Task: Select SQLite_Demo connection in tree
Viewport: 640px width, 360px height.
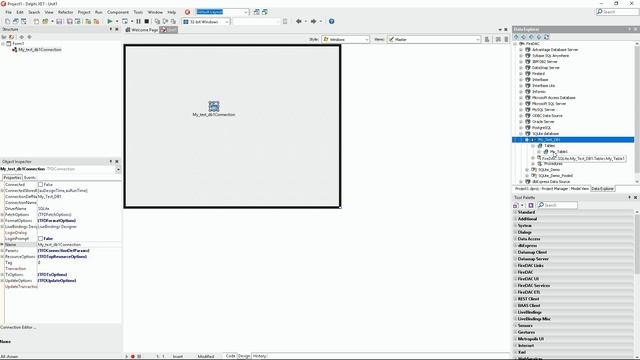Action: [549, 170]
